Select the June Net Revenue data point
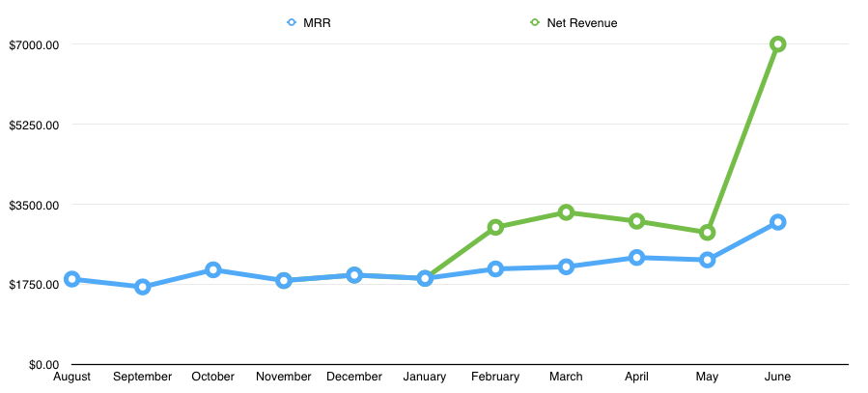 (x=778, y=44)
